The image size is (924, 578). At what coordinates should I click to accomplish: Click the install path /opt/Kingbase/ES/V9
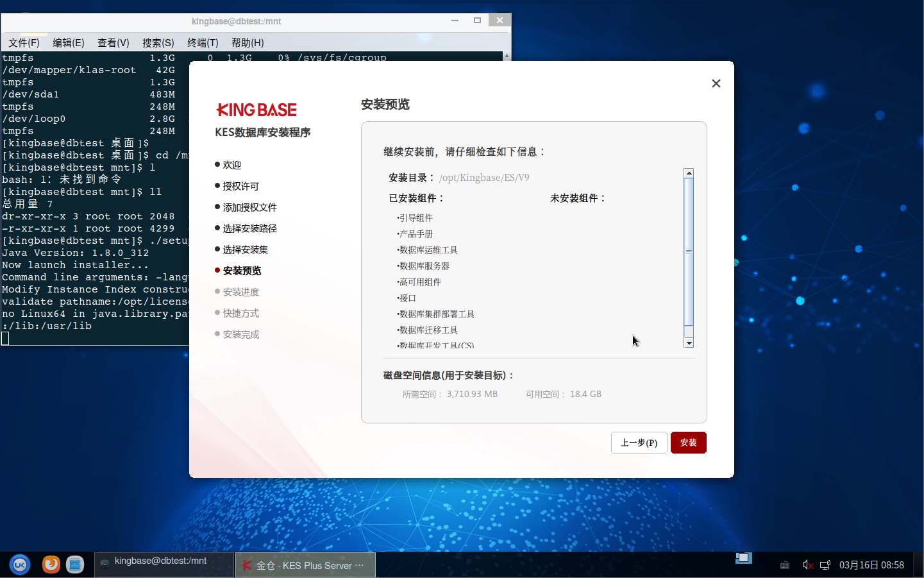484,178
